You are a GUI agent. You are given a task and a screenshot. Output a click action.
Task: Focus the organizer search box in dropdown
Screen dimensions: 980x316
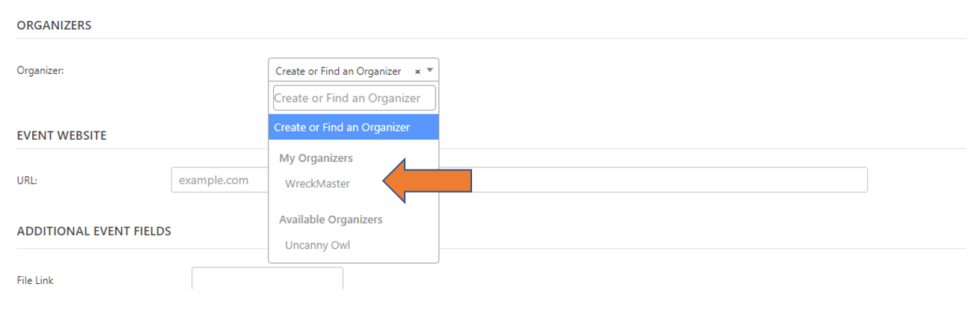coord(354,98)
